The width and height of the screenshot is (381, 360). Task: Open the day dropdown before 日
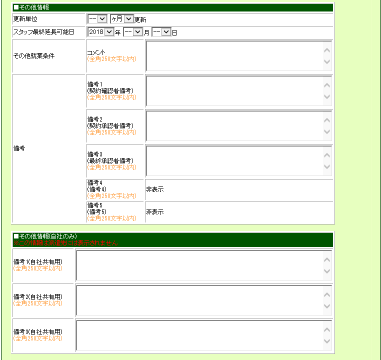(161, 32)
